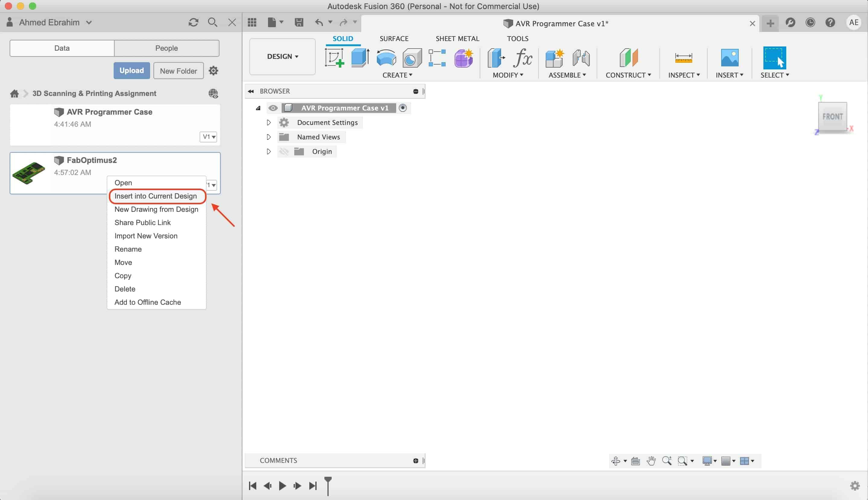868x500 pixels.
Task: Click the Orbit navigation icon
Action: tap(616, 460)
